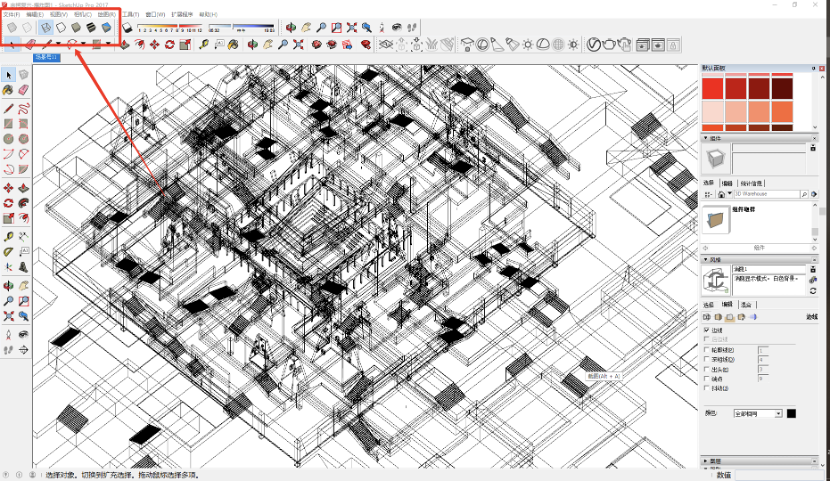Select the Tape Measure tool in top toolbar

coord(204,44)
